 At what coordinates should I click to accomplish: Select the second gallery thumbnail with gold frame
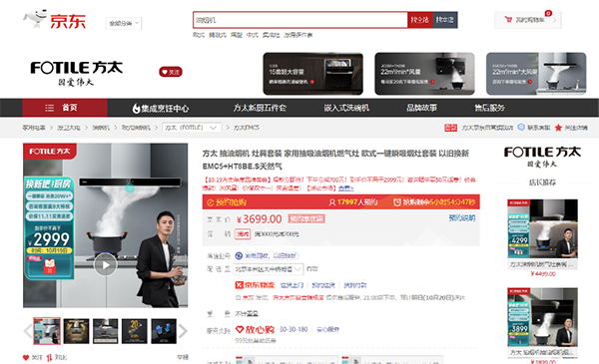[x=76, y=331]
